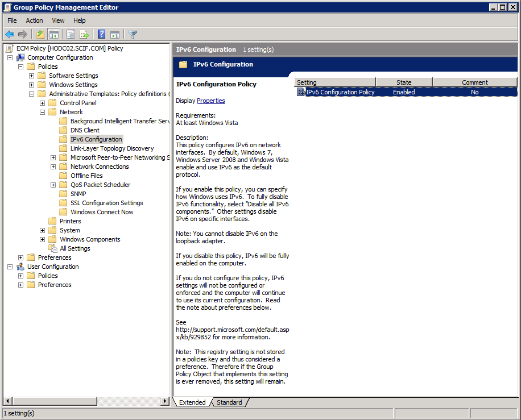Collapse the Computer Configuration node

click(10, 57)
